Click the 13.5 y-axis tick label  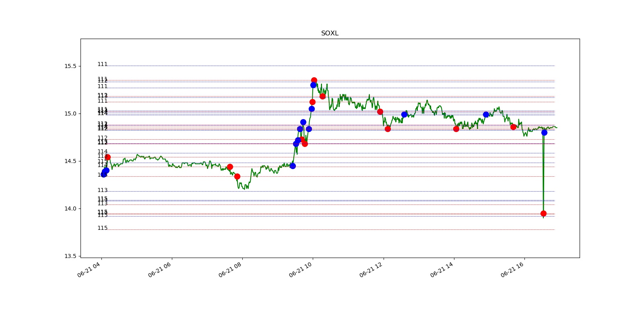point(70,256)
